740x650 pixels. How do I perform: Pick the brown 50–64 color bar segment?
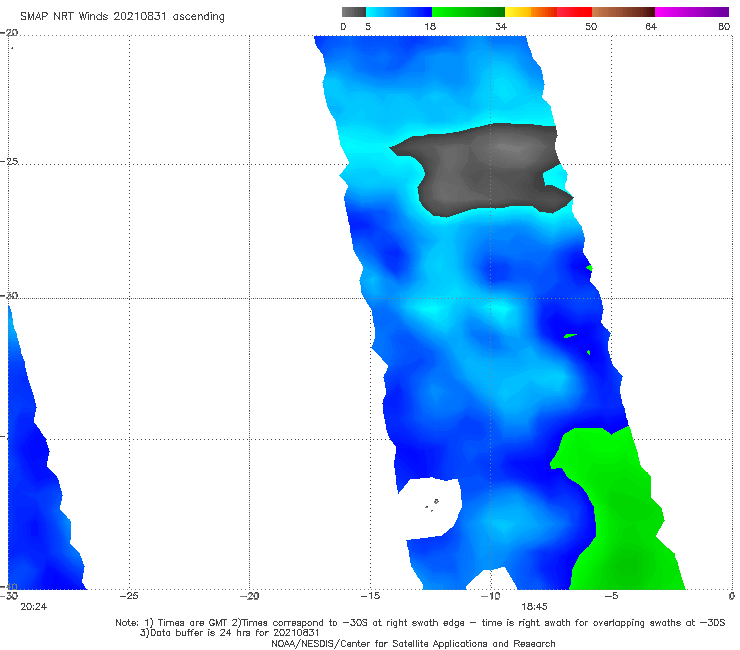(x=623, y=12)
